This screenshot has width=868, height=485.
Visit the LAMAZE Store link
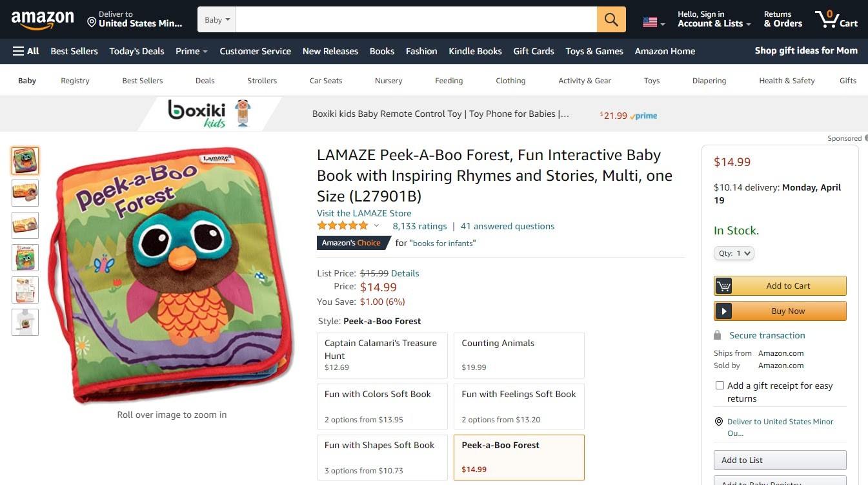(x=364, y=213)
